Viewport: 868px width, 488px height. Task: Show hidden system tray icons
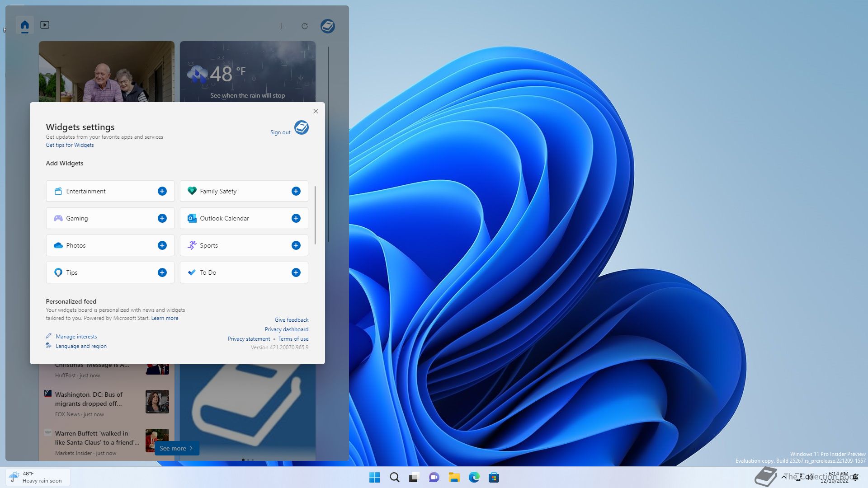(x=783, y=477)
